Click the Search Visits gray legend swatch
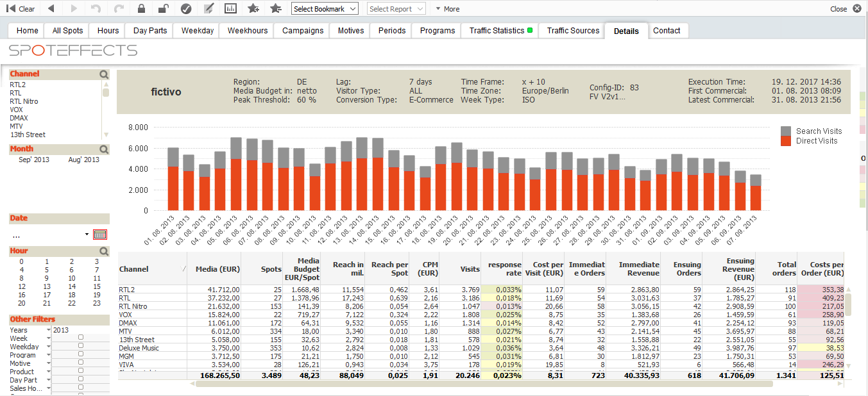This screenshot has width=868, height=396. tap(786, 131)
